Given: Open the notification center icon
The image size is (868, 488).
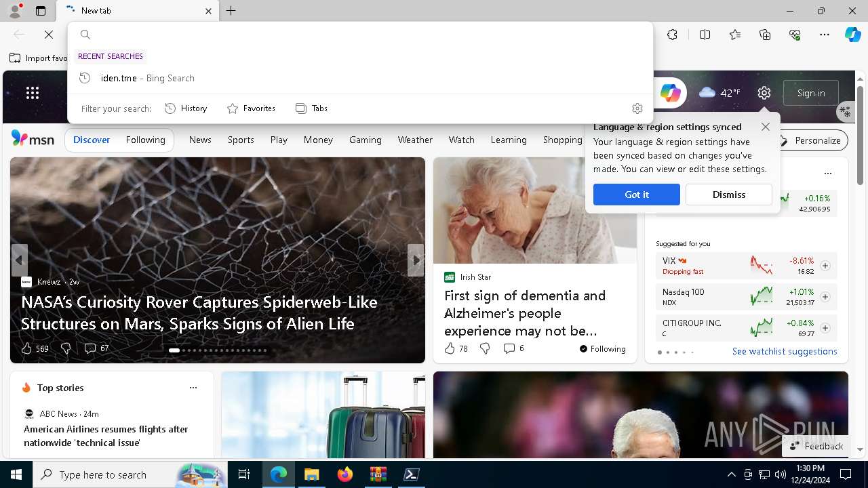Looking at the screenshot, I should point(846,474).
